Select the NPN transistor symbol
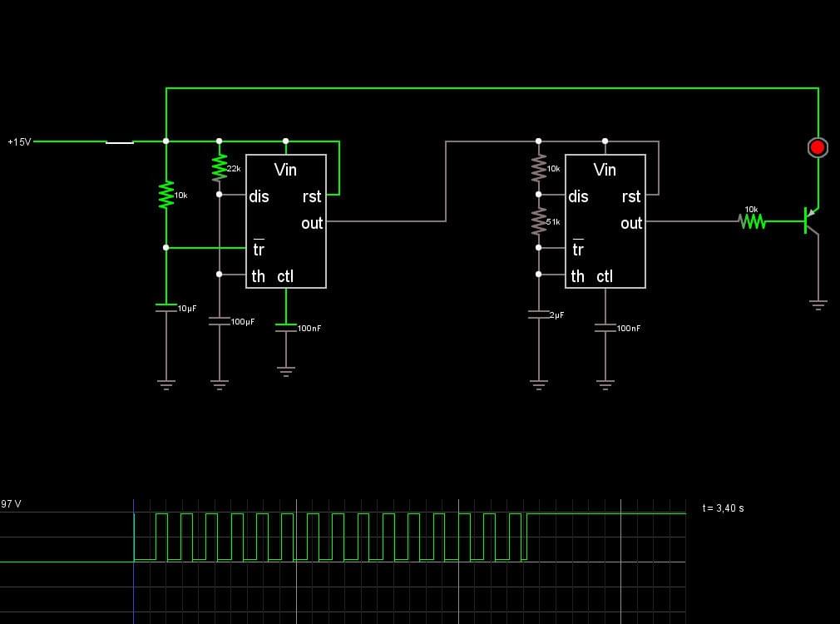 click(x=811, y=220)
